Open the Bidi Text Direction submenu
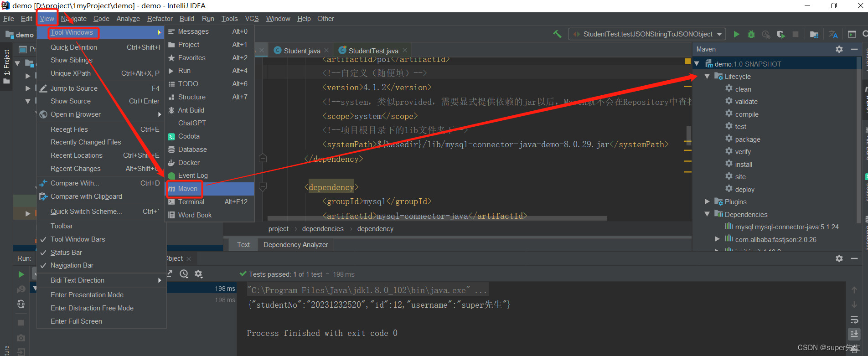 pyautogui.click(x=101, y=280)
